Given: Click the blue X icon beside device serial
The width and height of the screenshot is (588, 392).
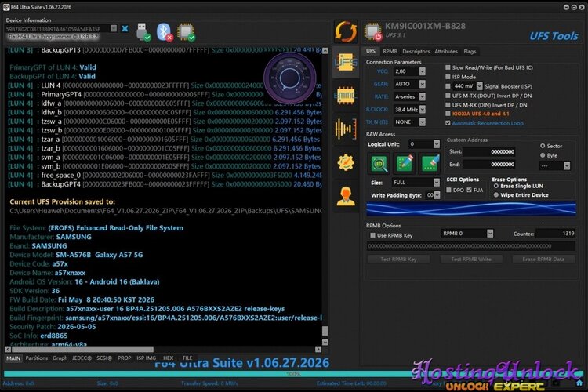Looking at the screenshot, I should (125, 28).
